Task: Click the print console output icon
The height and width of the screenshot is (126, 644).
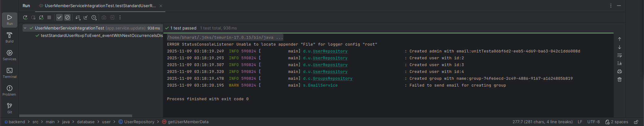Action: [620, 71]
